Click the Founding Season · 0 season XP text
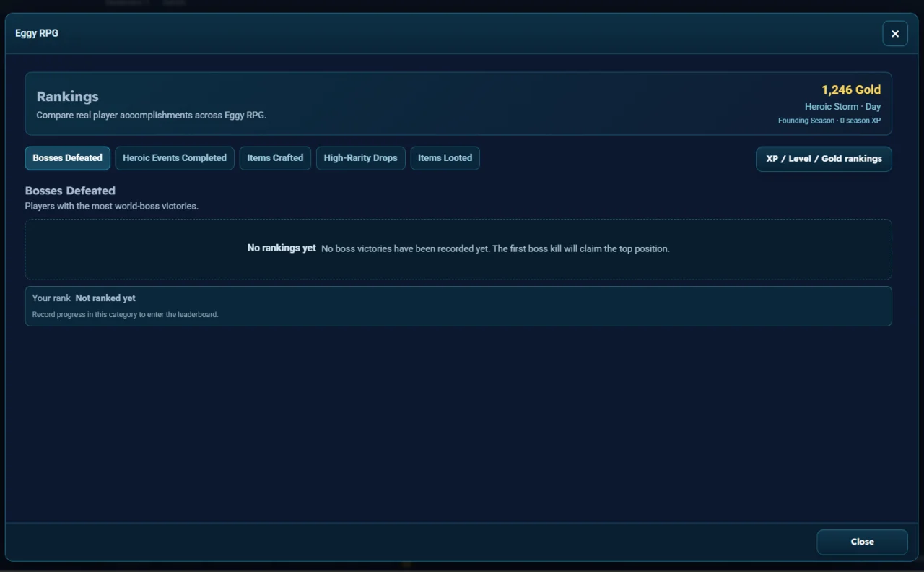The image size is (924, 572). (x=829, y=121)
